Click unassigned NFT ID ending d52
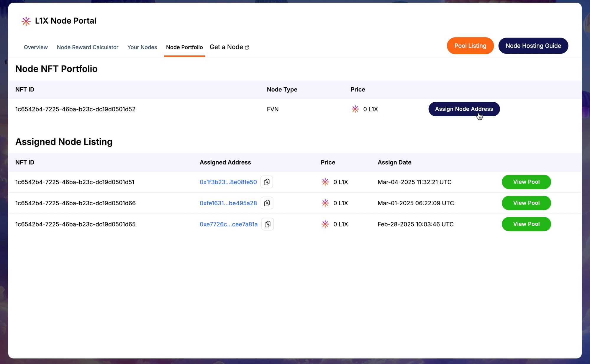 click(75, 109)
